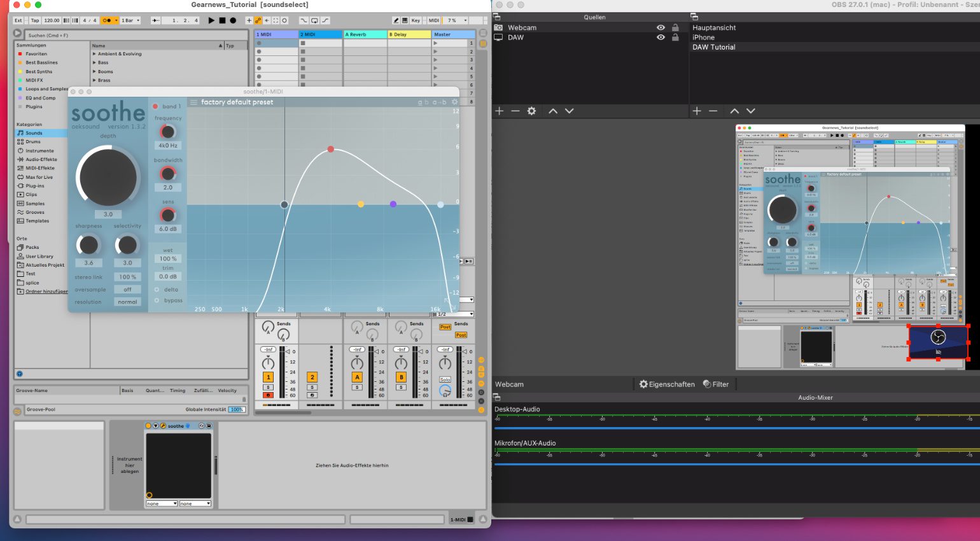Toggle oversample off value in soothe

[x=127, y=290]
